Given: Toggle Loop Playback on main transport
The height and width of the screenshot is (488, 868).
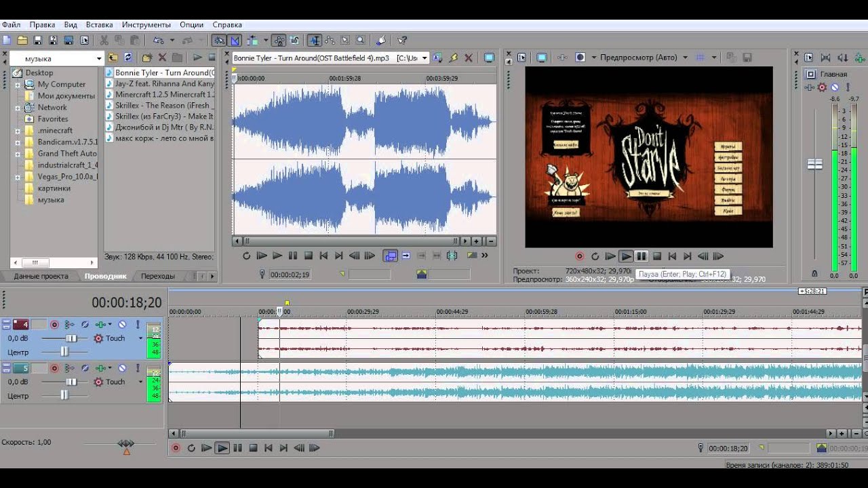Looking at the screenshot, I should pyautogui.click(x=191, y=448).
